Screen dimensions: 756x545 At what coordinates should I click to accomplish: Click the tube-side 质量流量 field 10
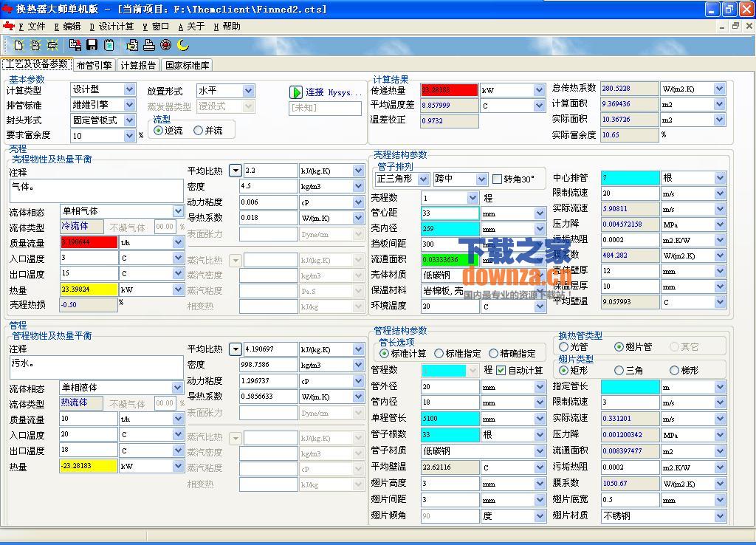tap(89, 419)
